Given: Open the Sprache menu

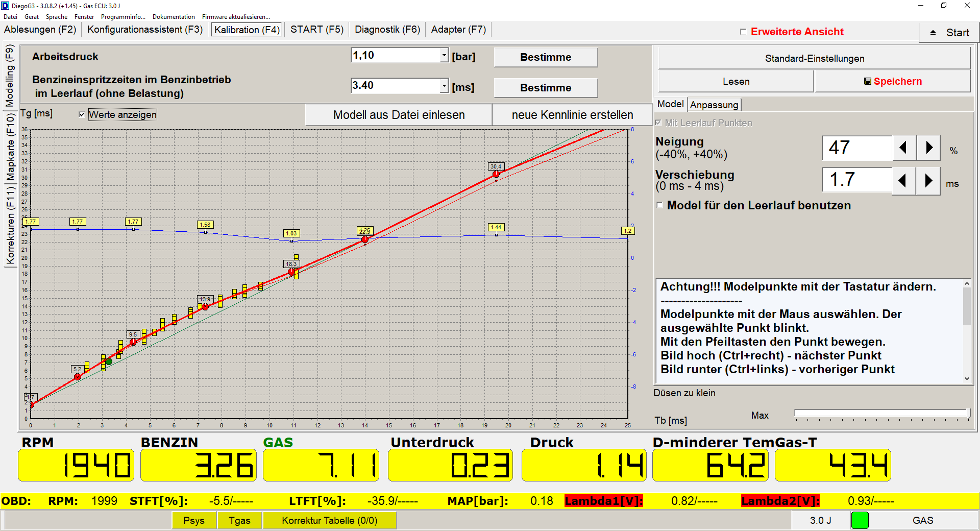Looking at the screenshot, I should tap(57, 17).
